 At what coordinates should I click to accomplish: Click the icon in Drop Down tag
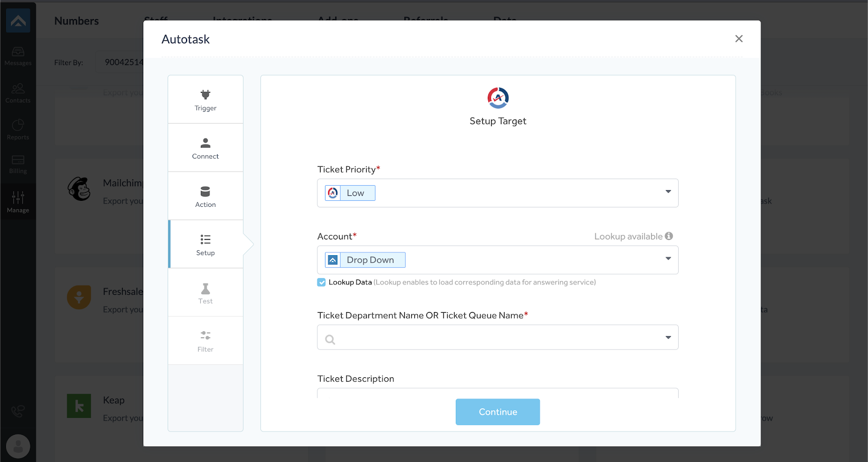coord(333,260)
